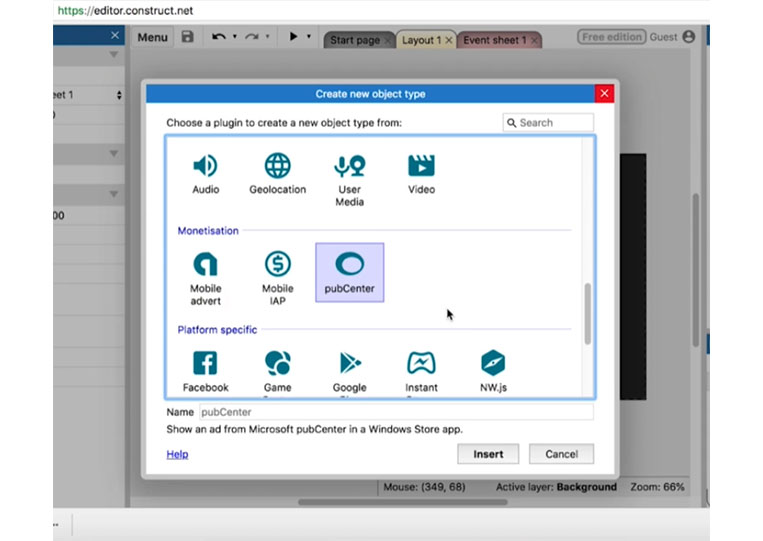The image size is (763, 541).
Task: Close the Create new object type dialog
Action: coord(604,93)
